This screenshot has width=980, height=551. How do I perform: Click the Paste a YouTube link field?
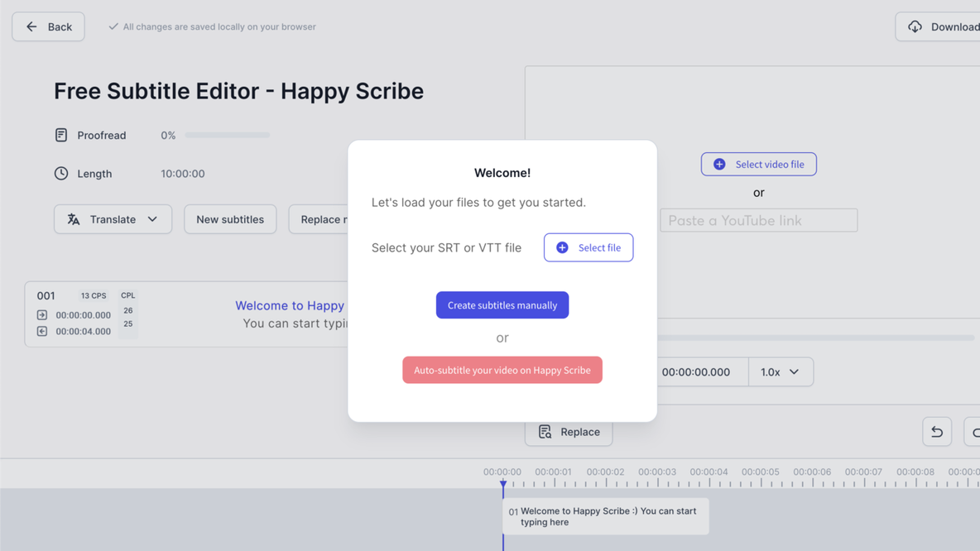click(758, 221)
